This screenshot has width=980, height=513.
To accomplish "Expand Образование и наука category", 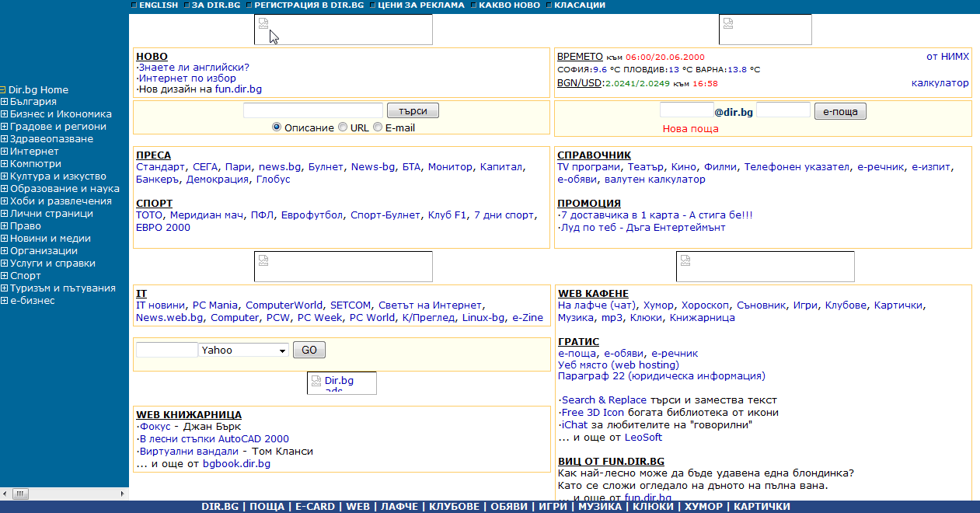I will tap(4, 189).
